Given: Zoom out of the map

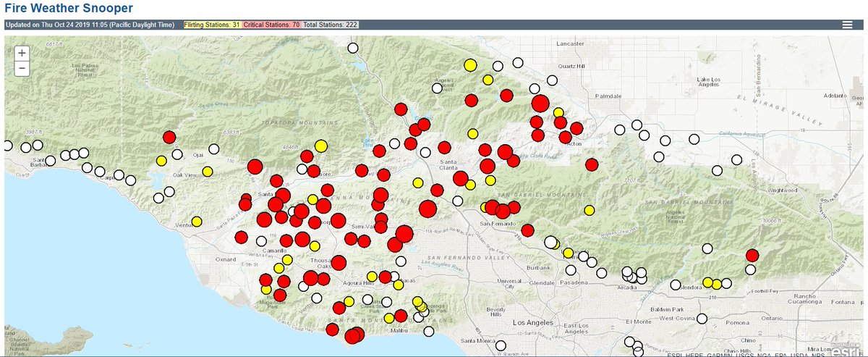Looking at the screenshot, I should click(22, 69).
